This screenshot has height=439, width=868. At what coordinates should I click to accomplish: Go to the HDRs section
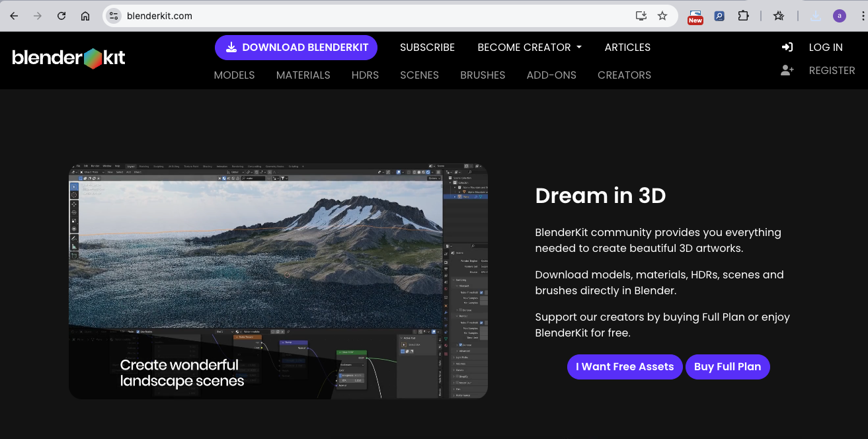point(365,75)
